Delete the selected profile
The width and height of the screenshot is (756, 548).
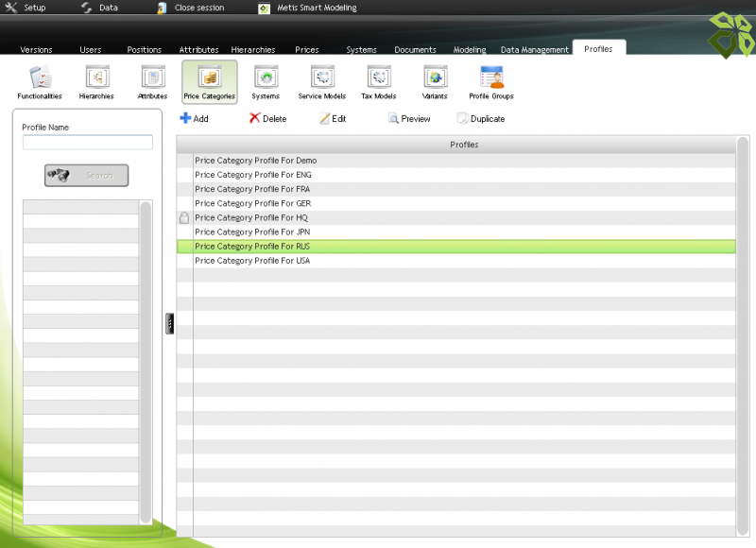click(267, 119)
